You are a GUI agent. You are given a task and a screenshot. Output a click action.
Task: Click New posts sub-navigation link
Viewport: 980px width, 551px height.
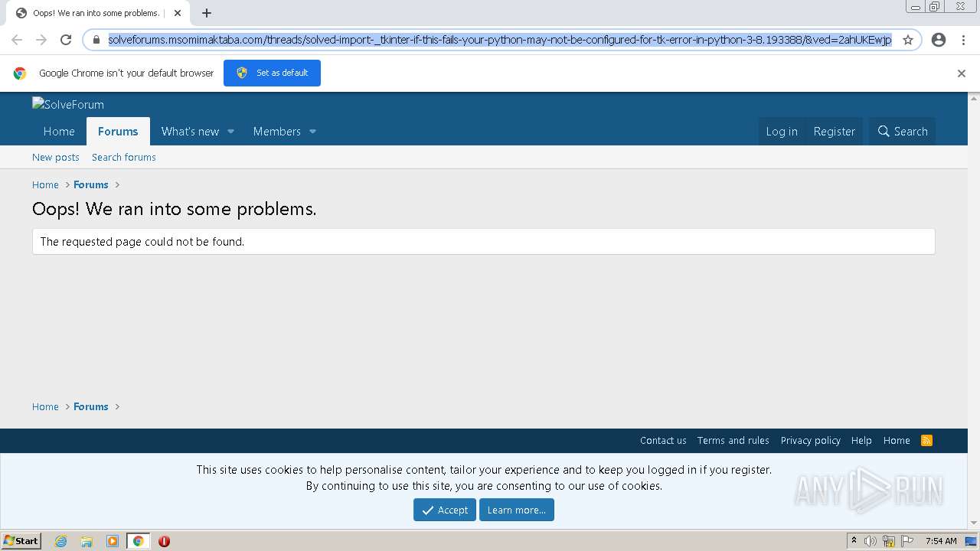(56, 157)
